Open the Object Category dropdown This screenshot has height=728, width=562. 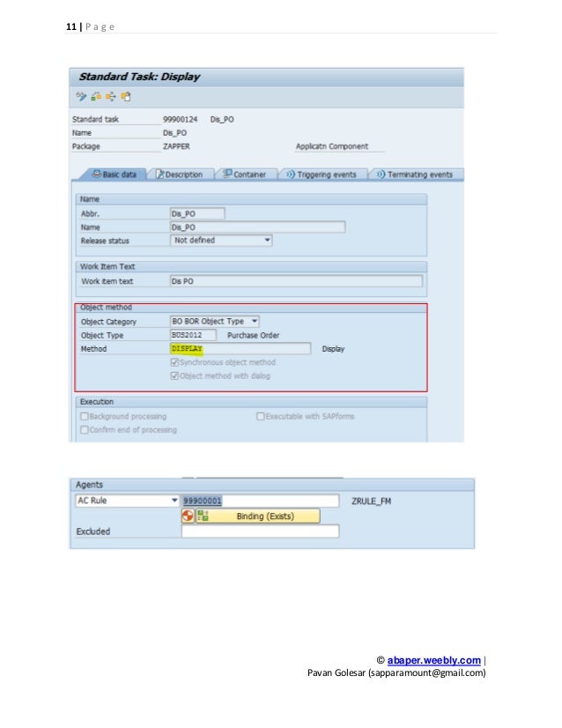pyautogui.click(x=214, y=322)
